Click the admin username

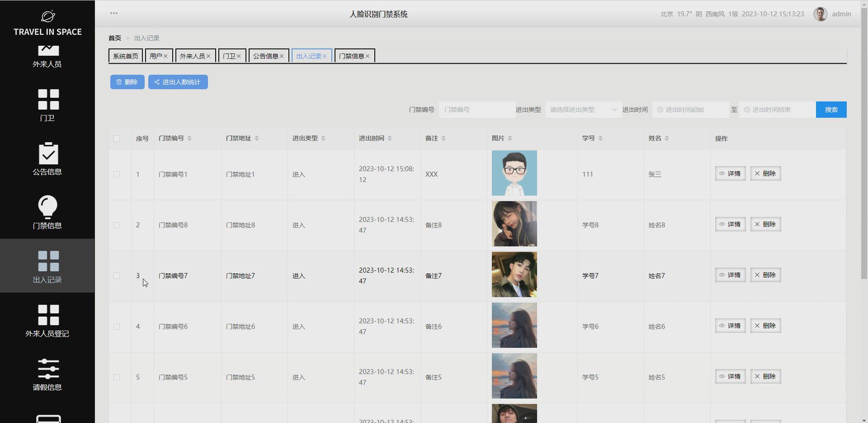click(841, 14)
